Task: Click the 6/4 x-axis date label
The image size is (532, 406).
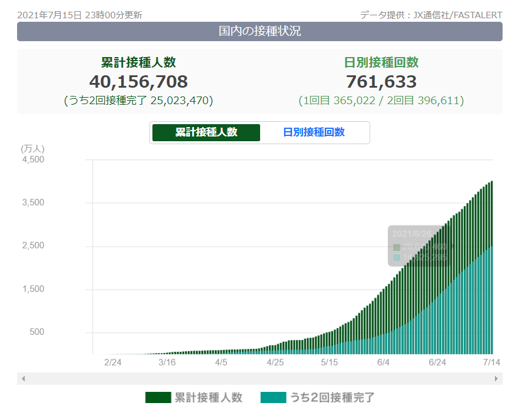Action: coord(383,362)
